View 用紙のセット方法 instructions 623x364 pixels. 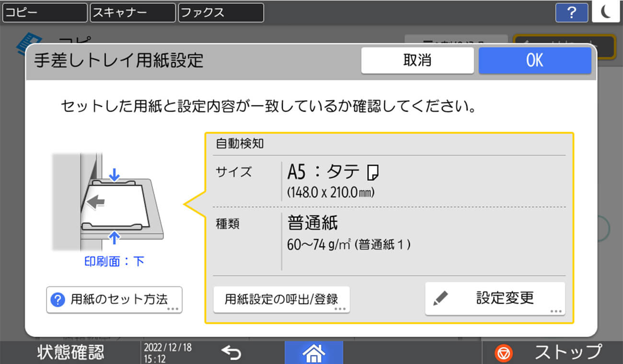(x=114, y=299)
